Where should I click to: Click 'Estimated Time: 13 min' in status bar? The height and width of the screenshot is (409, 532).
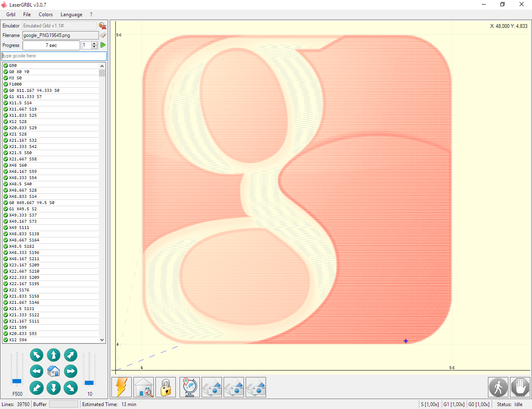click(x=109, y=404)
